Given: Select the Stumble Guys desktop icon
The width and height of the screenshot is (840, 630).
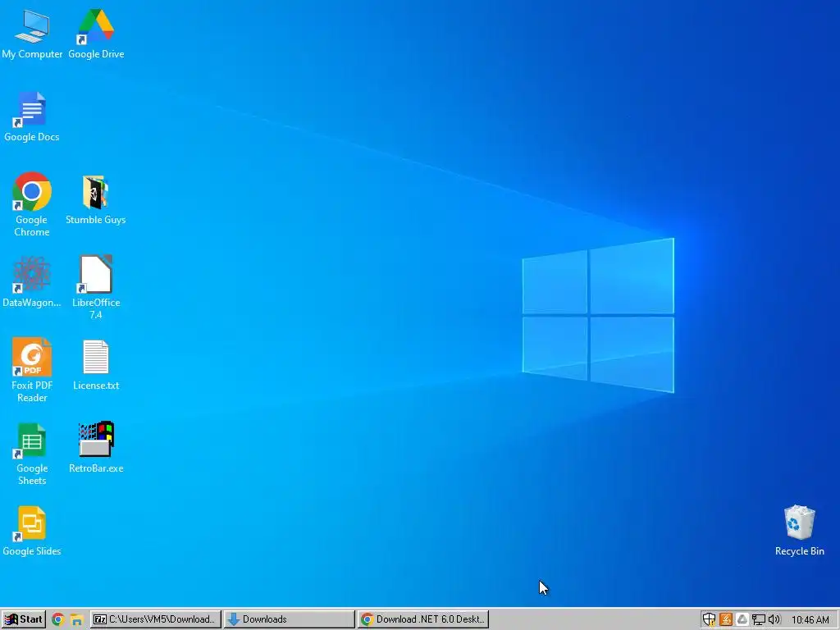Looking at the screenshot, I should pyautogui.click(x=96, y=200).
